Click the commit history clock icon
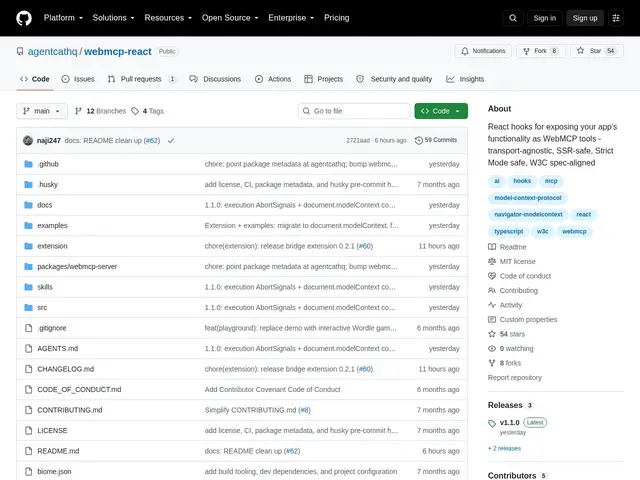Viewport: 640px width, 480px height. click(x=418, y=140)
